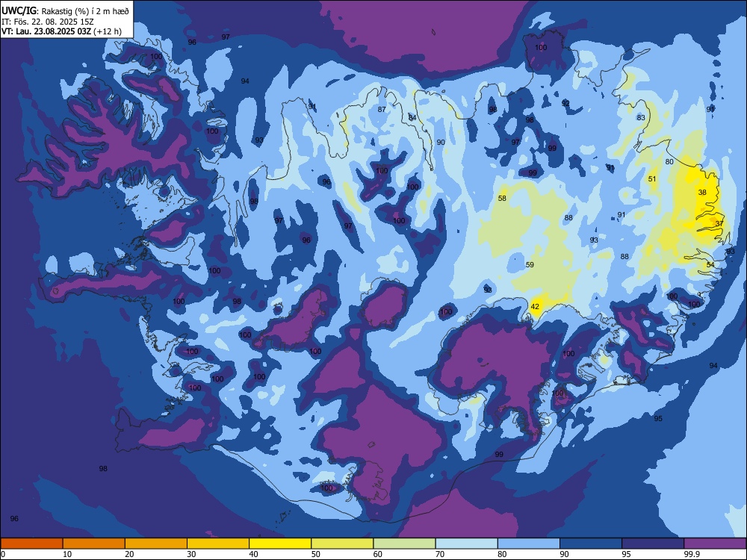Click the pale blue 70–80 legend swatch
This screenshot has width=747, height=560.
coord(466,544)
